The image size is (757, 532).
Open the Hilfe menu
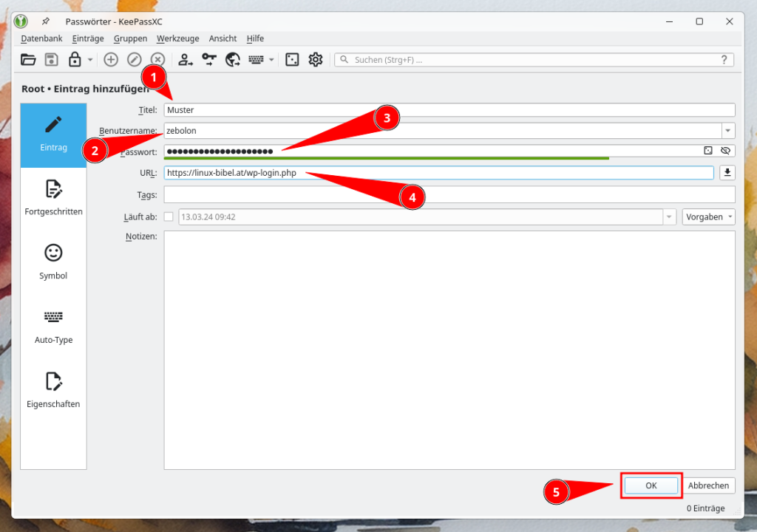click(x=255, y=38)
